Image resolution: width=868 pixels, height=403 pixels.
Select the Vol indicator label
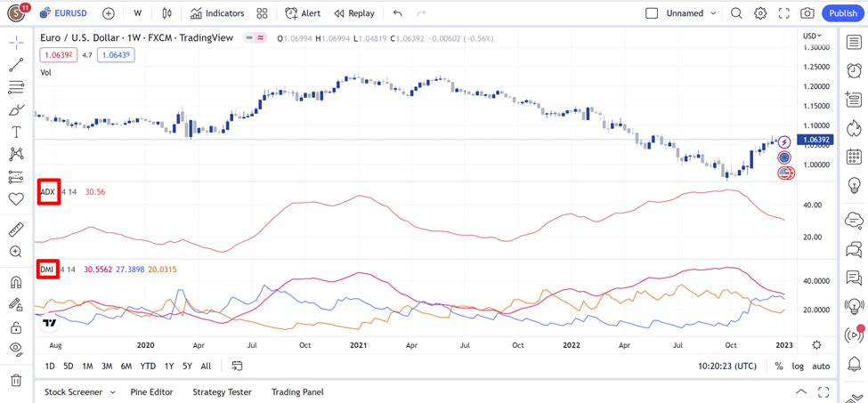point(46,72)
